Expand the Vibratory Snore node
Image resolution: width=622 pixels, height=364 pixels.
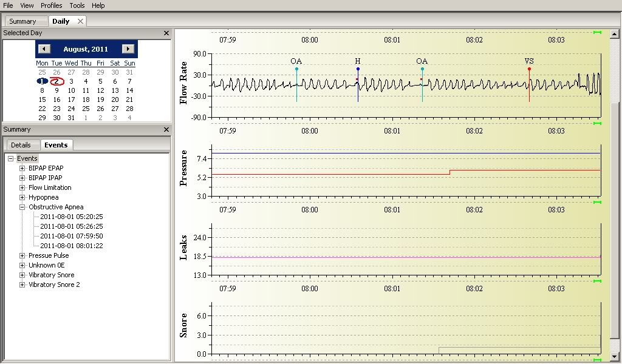pos(22,275)
